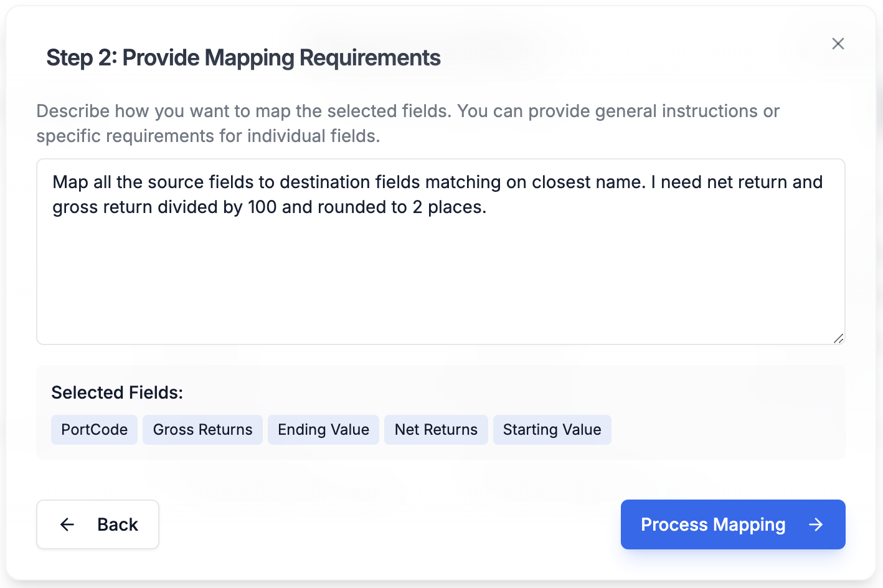
Task: Select the Gross Returns field chip
Action: [x=202, y=429]
